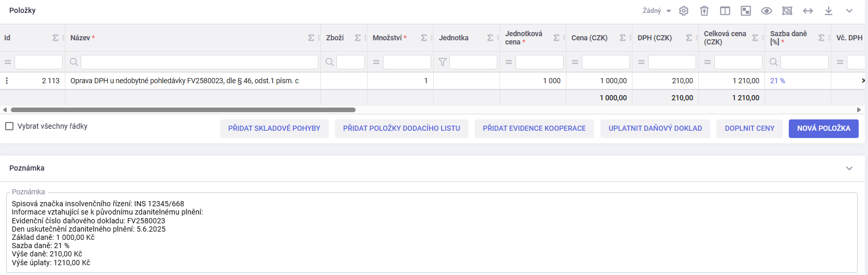Click the group selection frame icon

787,11
